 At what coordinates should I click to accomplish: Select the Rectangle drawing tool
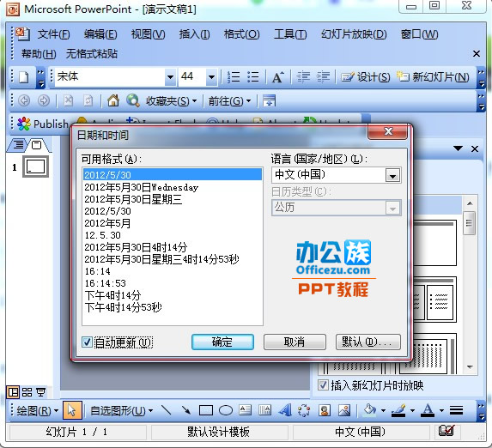[206, 410]
